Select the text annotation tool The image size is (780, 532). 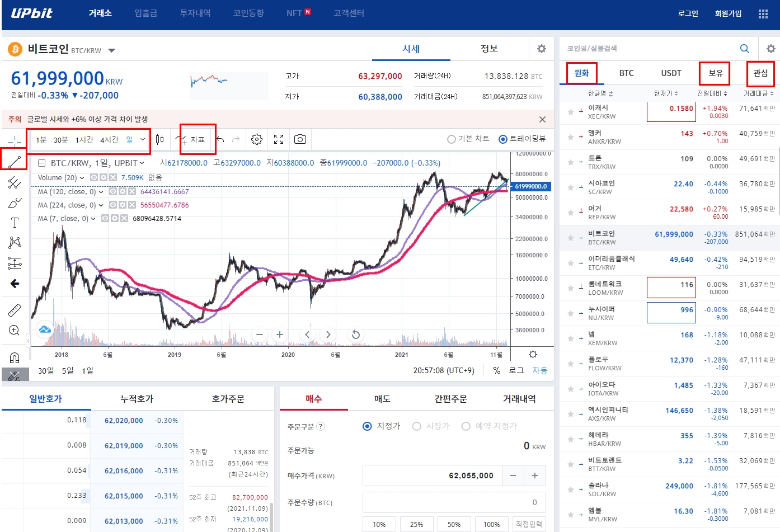[x=15, y=223]
